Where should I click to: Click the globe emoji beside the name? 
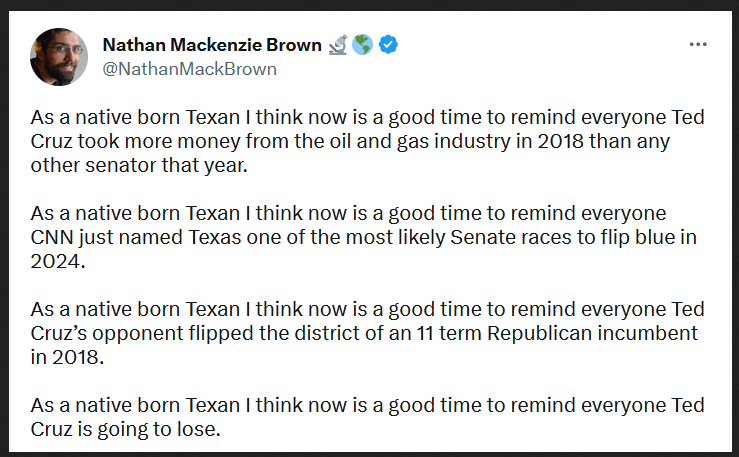click(x=362, y=45)
